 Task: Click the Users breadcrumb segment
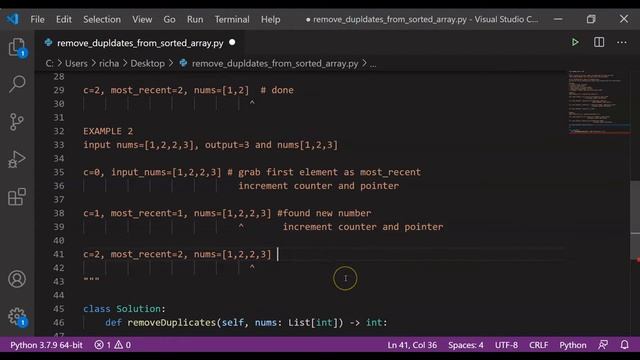[76, 63]
